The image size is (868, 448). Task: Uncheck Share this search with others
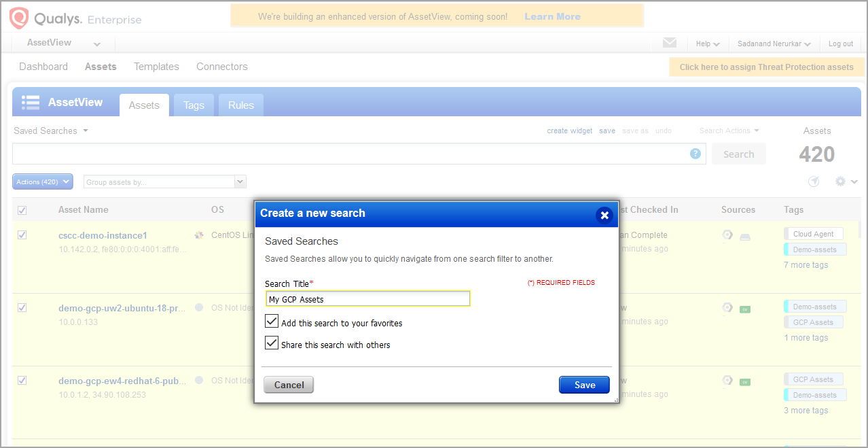point(272,343)
